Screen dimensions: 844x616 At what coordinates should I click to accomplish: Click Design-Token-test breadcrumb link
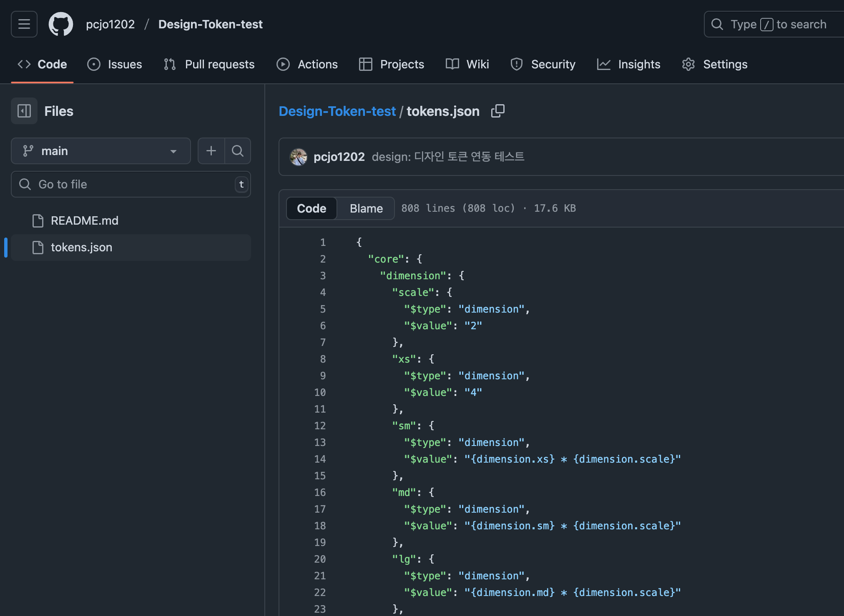tap(337, 111)
